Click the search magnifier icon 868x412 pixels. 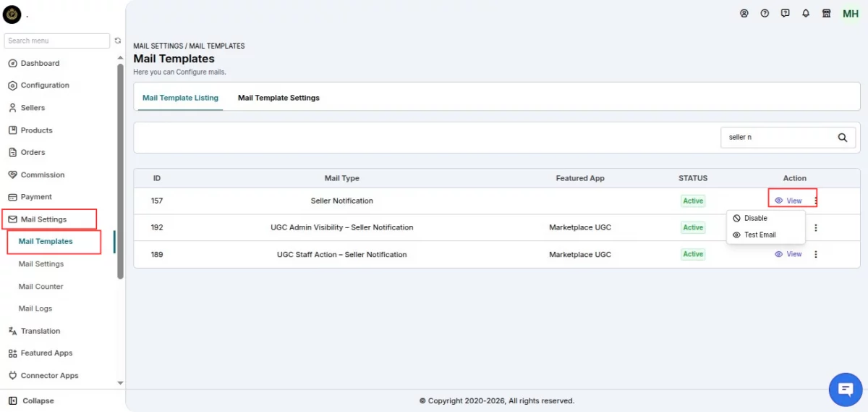click(x=843, y=138)
